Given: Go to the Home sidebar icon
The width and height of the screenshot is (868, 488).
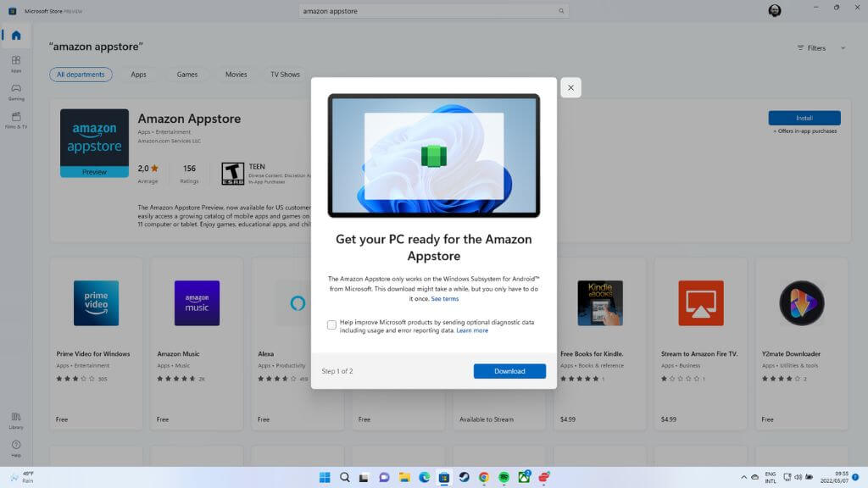Looking at the screenshot, I should point(16,36).
